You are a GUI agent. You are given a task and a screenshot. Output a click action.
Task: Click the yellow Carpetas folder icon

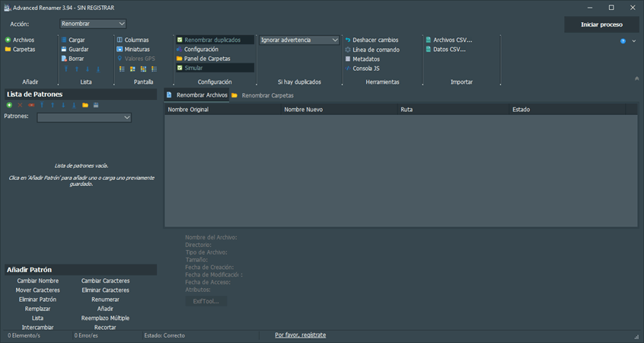tap(8, 50)
